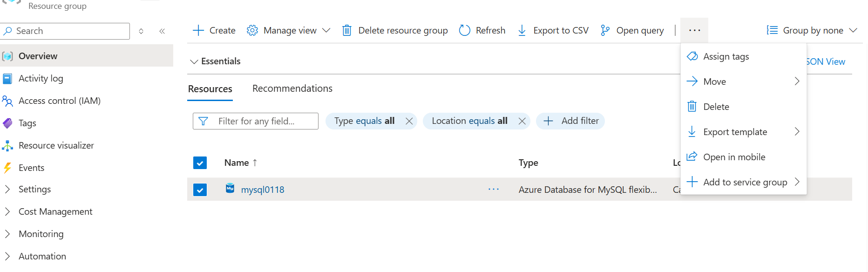Uncheck the mysql0118 row checkbox
Image resolution: width=868 pixels, height=272 pixels.
click(200, 190)
